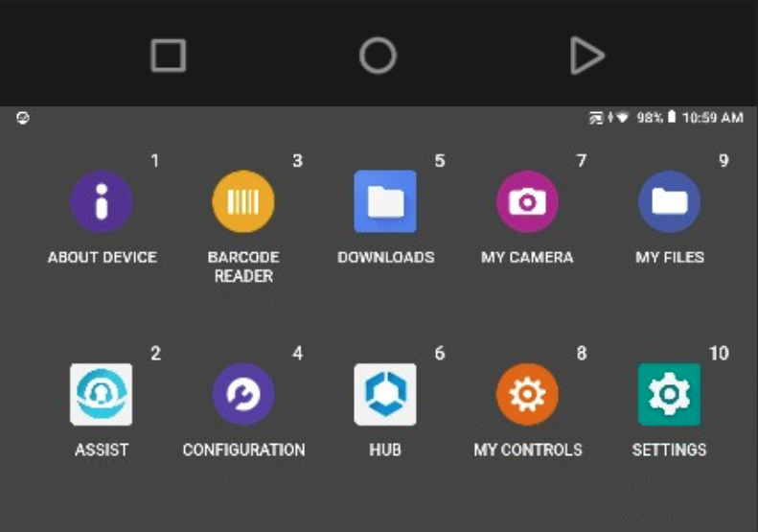758x532 pixels.
Task: Launch the My Camera app
Action: [x=527, y=201]
